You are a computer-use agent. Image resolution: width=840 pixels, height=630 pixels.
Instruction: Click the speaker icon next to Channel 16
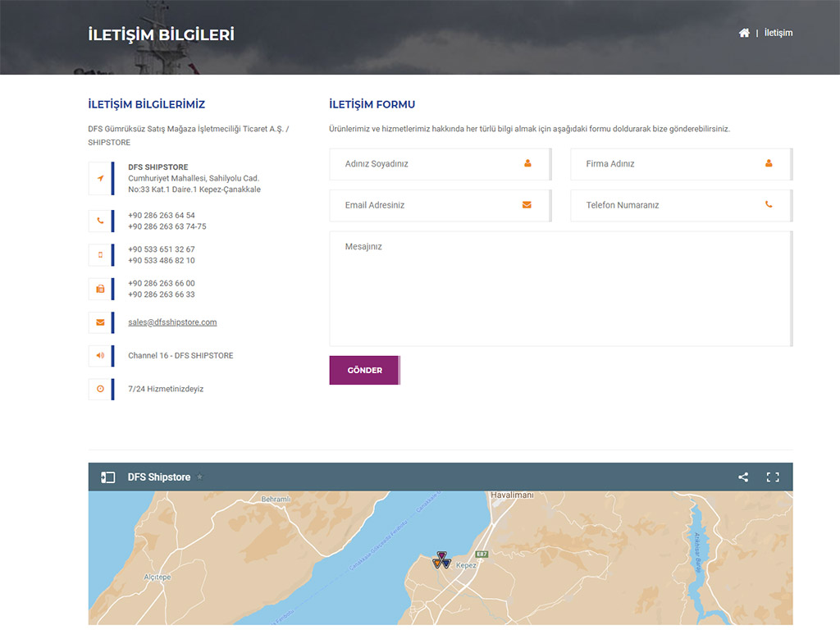tap(100, 356)
